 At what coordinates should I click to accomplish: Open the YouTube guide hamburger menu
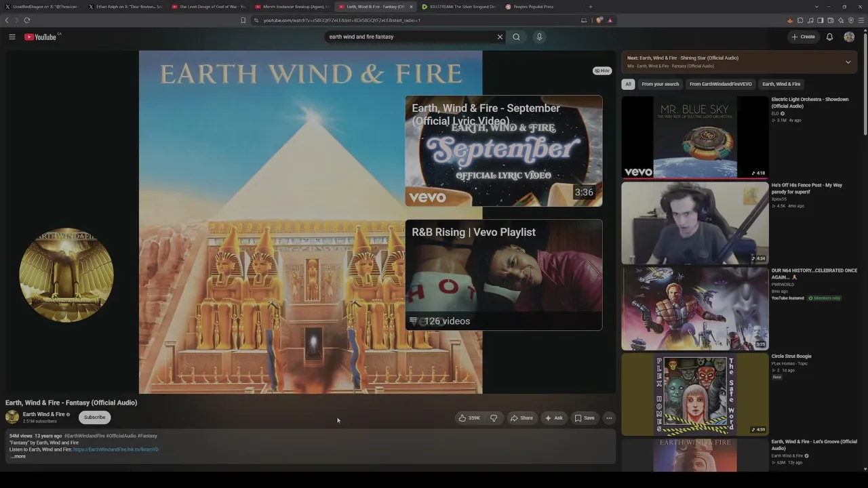(12, 37)
